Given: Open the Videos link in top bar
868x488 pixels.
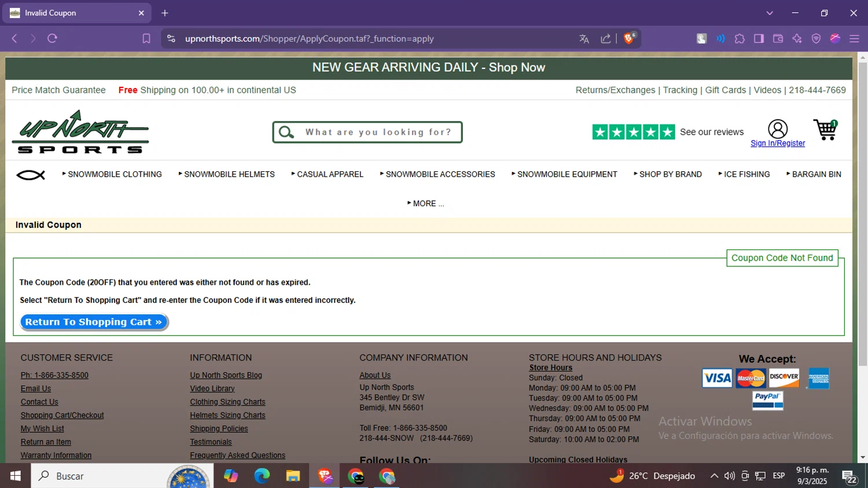Looking at the screenshot, I should pyautogui.click(x=767, y=90).
